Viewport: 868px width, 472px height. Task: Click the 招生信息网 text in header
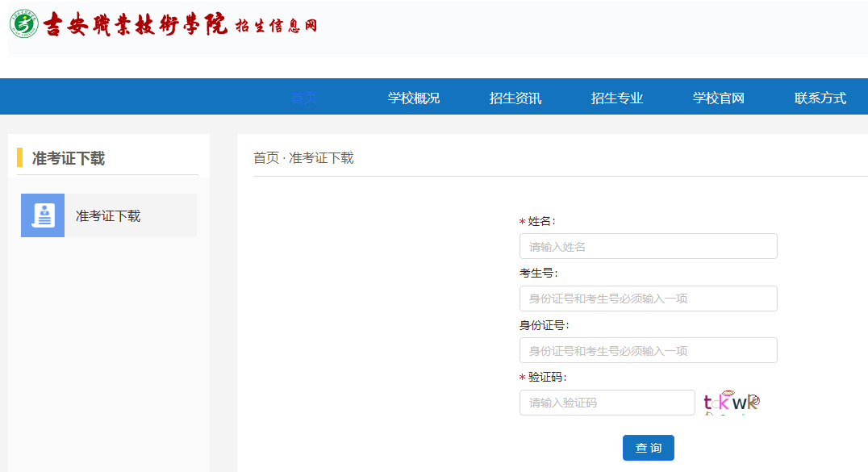tap(276, 26)
